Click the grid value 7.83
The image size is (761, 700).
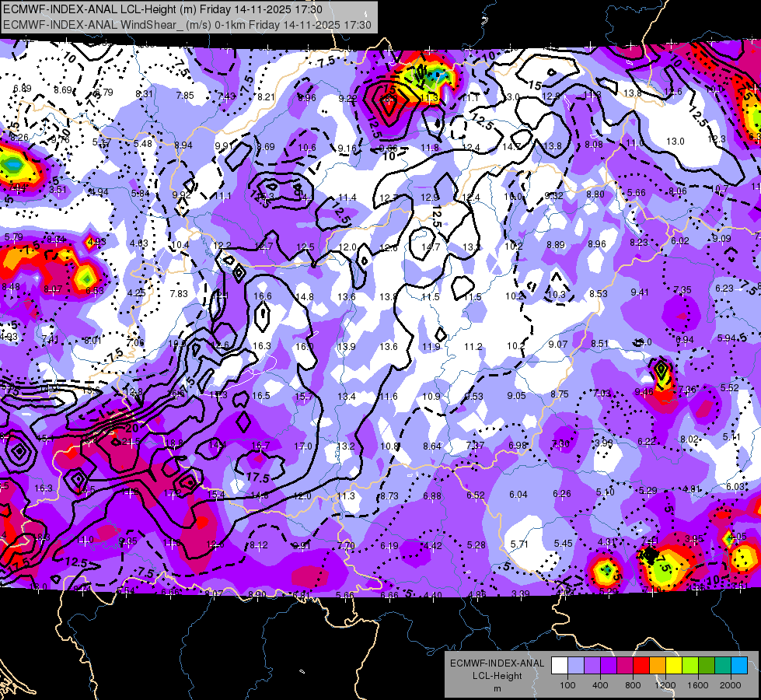pyautogui.click(x=179, y=293)
